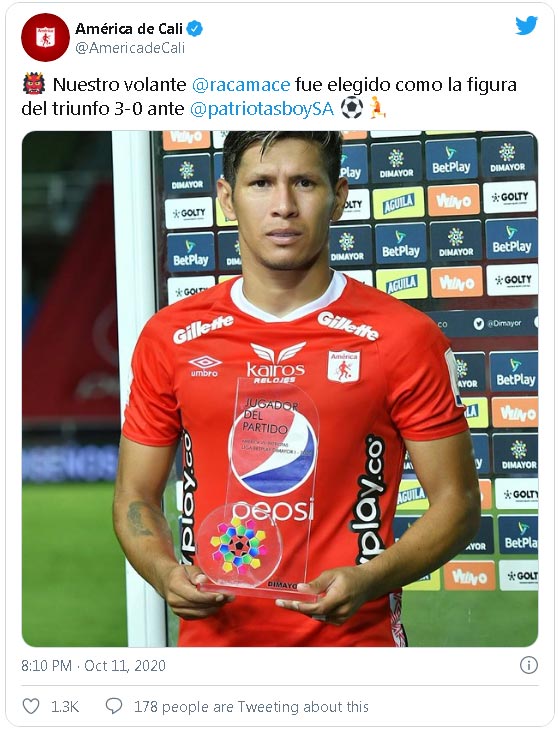The width and height of the screenshot is (558, 729).
Task: Open the @racamace mention link
Action: pyautogui.click(x=241, y=85)
